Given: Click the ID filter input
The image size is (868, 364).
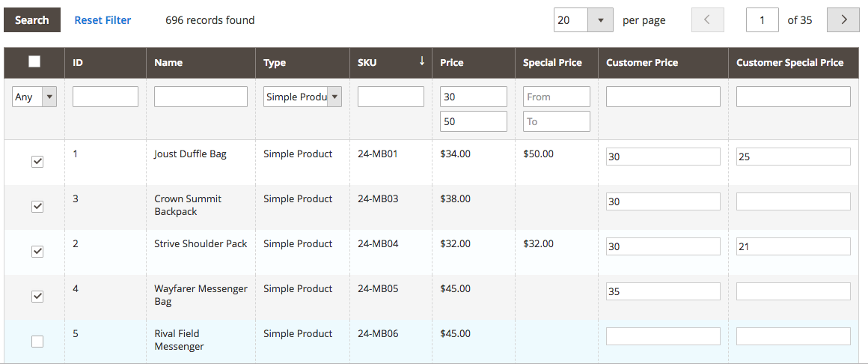Looking at the screenshot, I should click(x=106, y=97).
